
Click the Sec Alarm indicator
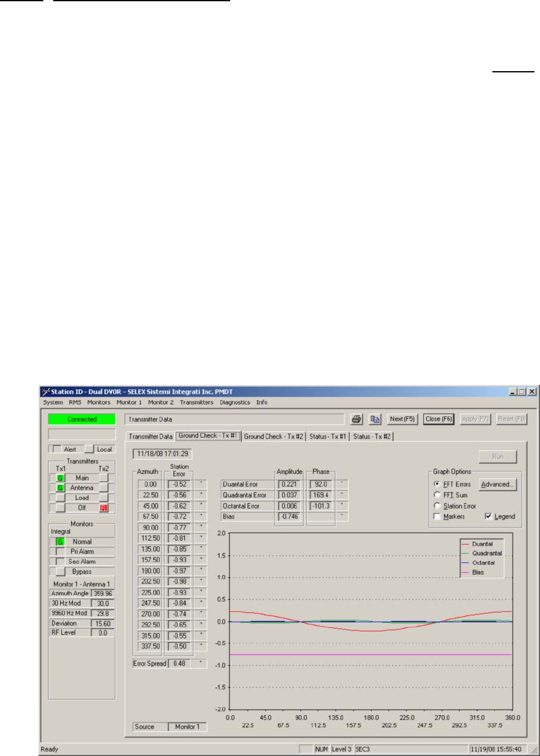click(61, 561)
